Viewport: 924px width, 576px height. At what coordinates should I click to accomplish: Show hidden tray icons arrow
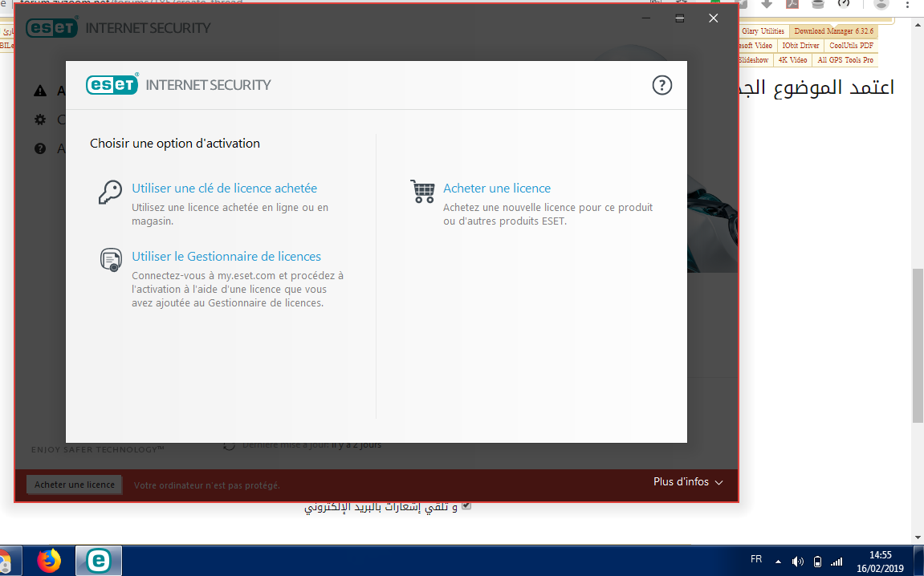pyautogui.click(x=779, y=562)
